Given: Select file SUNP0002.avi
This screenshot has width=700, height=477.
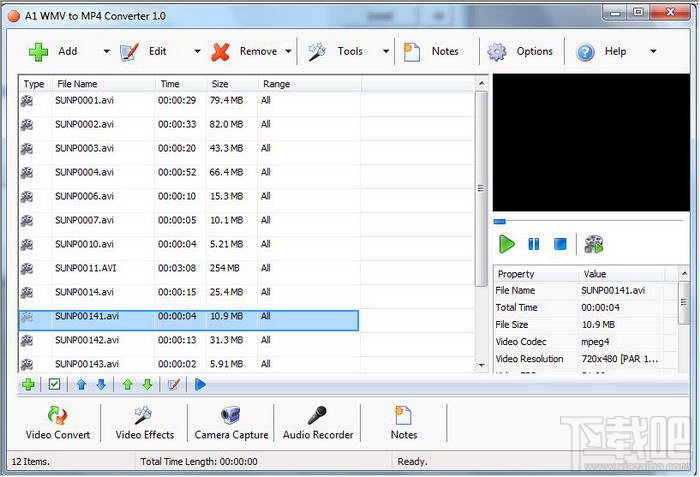Looking at the screenshot, I should (x=84, y=125).
